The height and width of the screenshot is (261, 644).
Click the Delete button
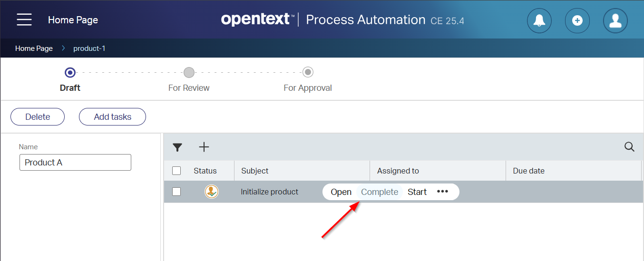click(x=38, y=117)
